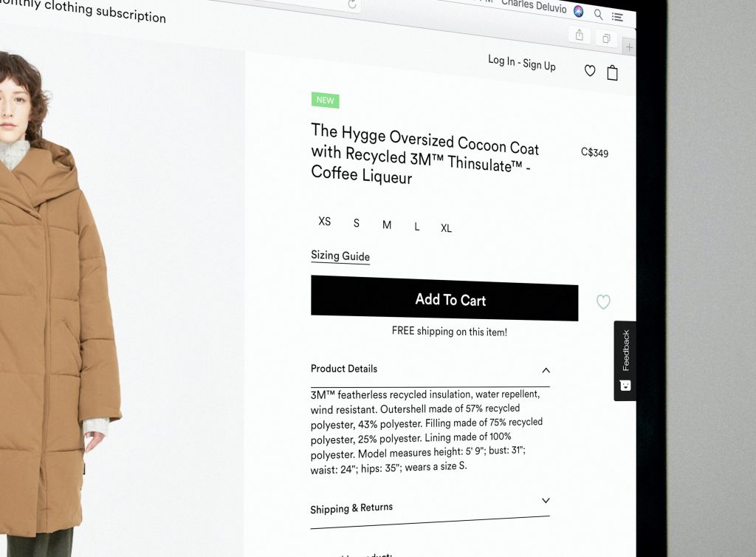
Task: Click the Safari share icon
Action: (580, 35)
